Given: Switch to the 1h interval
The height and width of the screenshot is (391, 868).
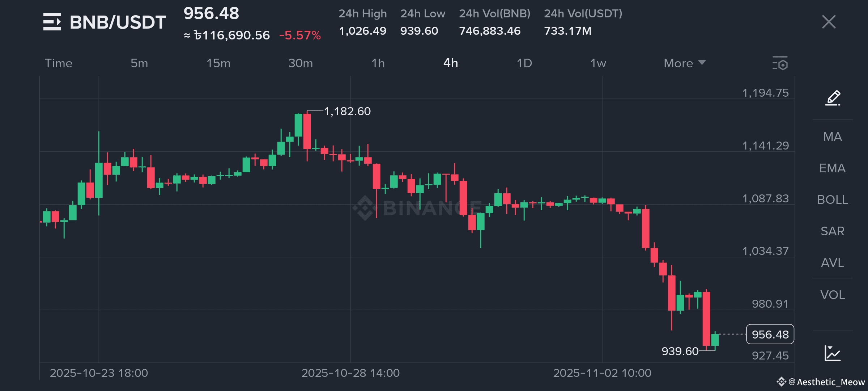Looking at the screenshot, I should [x=378, y=63].
